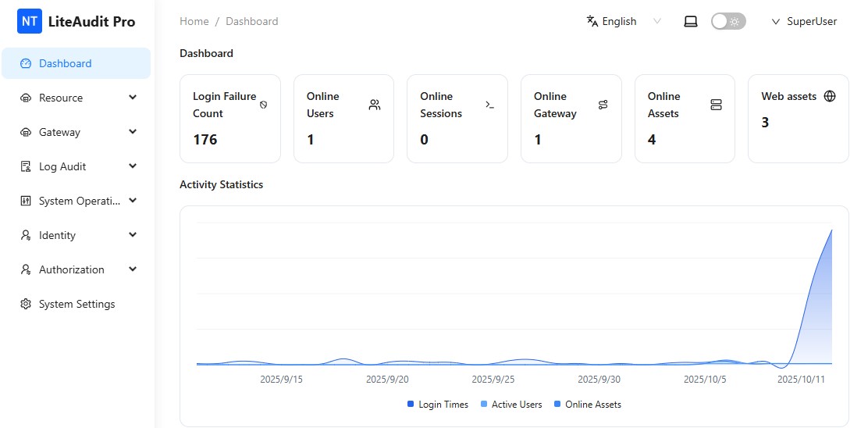The width and height of the screenshot is (868, 428).
Task: Hide Active Users series in chart legend
Action: (x=510, y=405)
